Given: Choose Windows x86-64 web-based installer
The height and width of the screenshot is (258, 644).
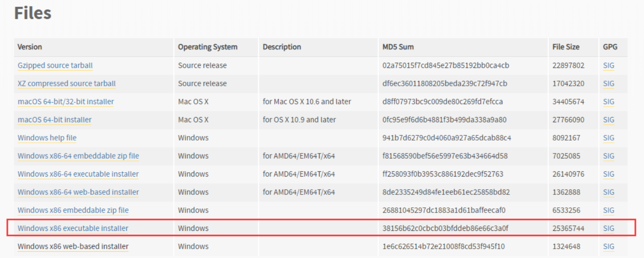Looking at the screenshot, I should coord(78,192).
